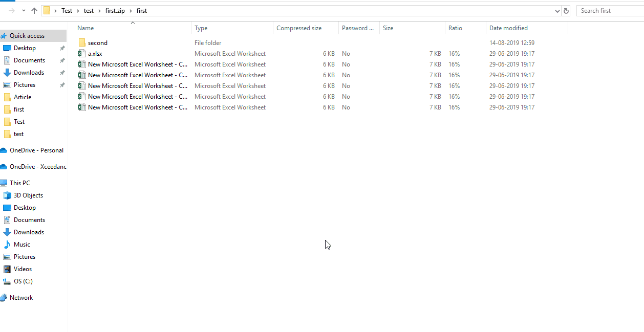Select the Pictures folder in the sidebar

24,84
